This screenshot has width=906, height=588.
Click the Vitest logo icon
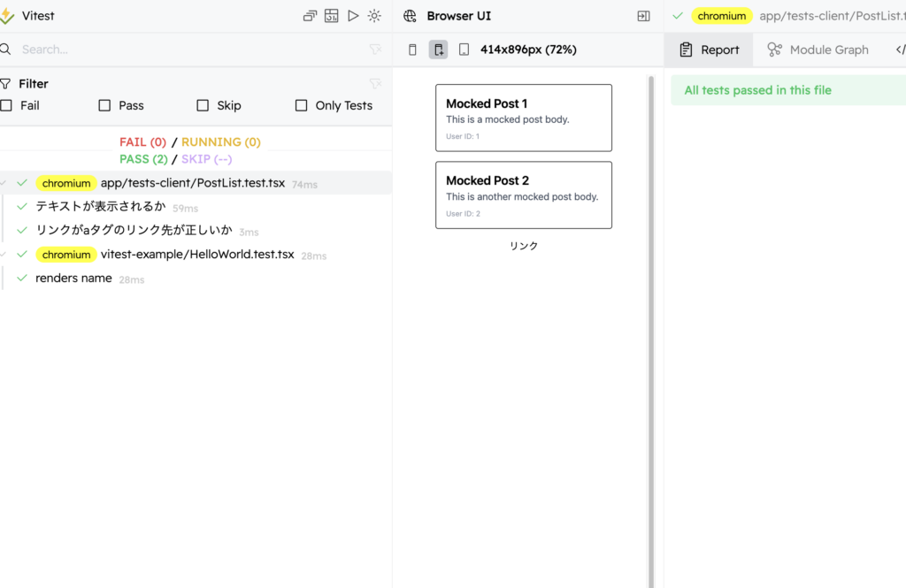pos(7,16)
